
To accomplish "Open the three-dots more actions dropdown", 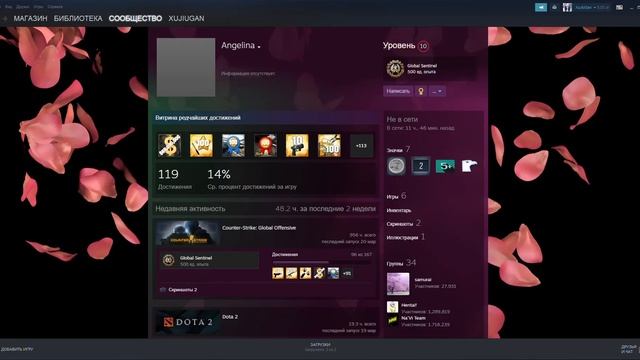I will coord(437,91).
